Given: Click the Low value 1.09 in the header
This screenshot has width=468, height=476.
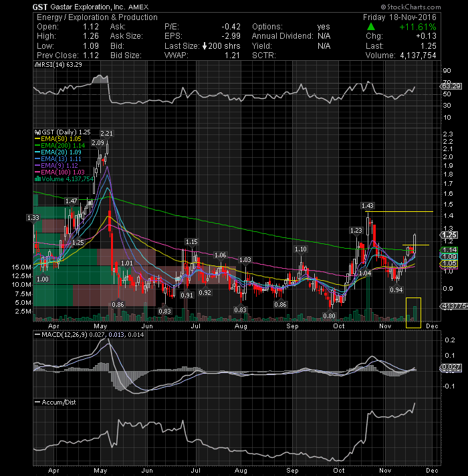Looking at the screenshot, I should point(91,46).
